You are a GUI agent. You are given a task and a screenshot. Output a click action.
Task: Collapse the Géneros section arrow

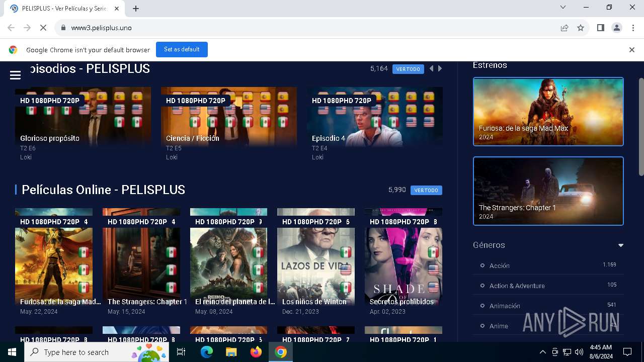point(621,245)
